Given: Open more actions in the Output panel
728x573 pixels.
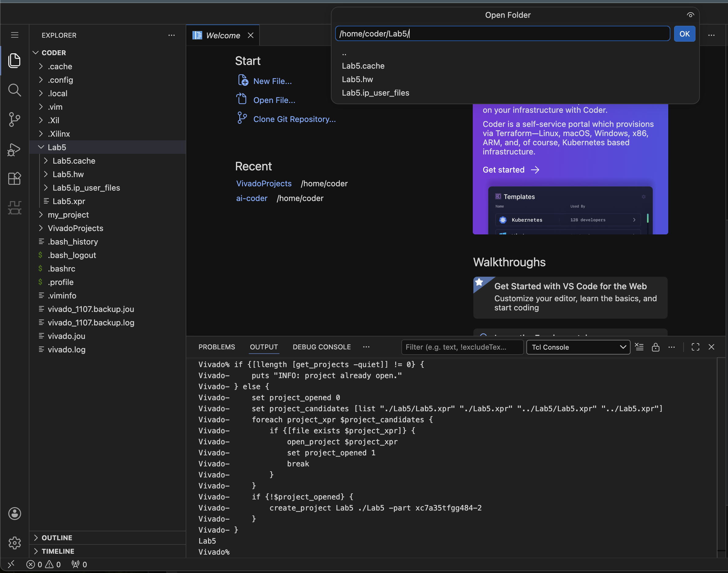Looking at the screenshot, I should [x=672, y=347].
